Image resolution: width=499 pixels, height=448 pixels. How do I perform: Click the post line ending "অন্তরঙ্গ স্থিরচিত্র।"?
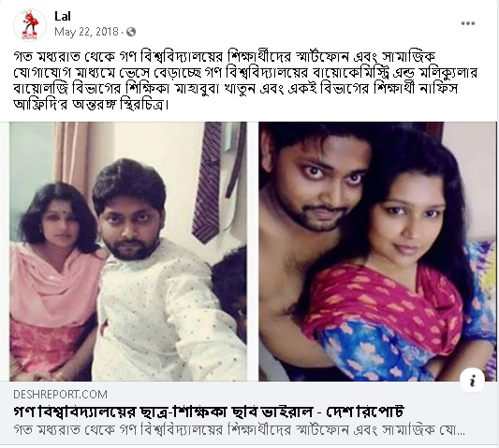tap(91, 105)
